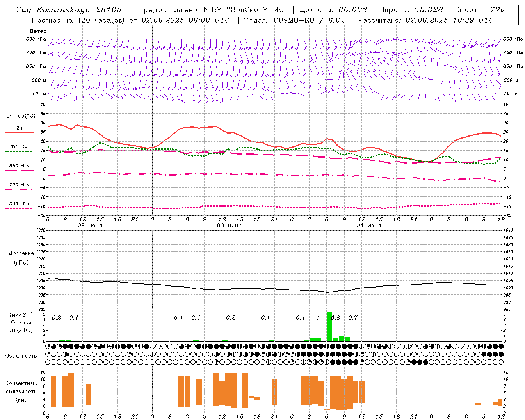Click the red solid line sample under "2м" legend

pyautogui.click(x=19, y=132)
